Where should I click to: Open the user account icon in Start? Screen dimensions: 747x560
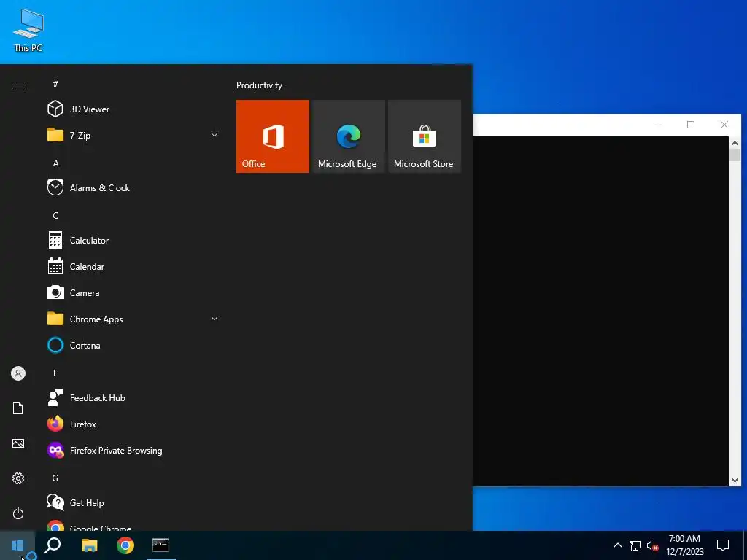pos(18,373)
